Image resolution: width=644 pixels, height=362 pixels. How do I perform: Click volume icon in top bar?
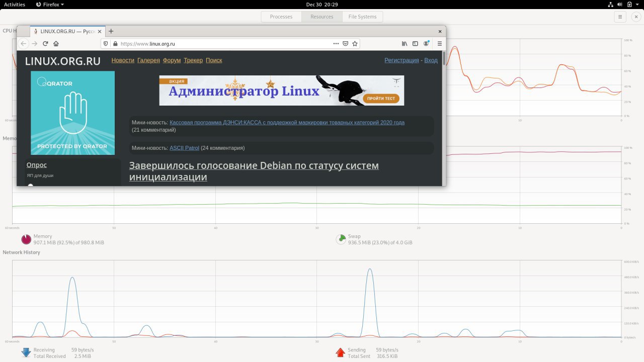coord(621,5)
